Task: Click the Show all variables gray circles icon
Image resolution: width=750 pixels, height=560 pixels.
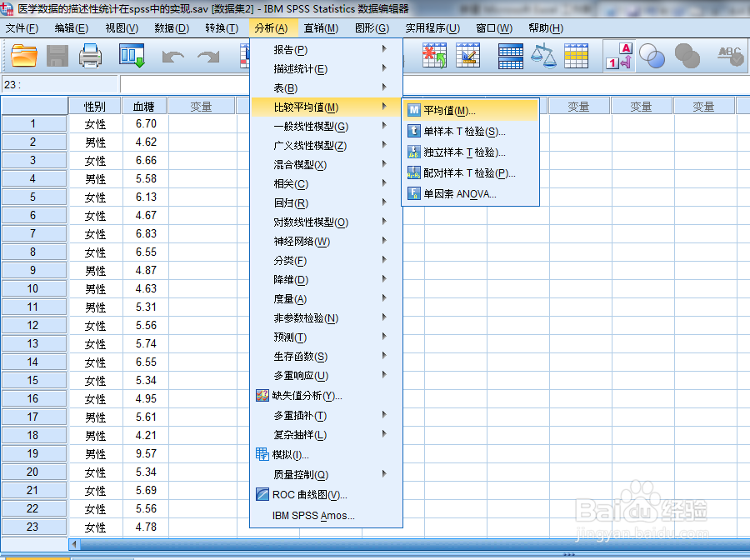Action: pos(687,56)
